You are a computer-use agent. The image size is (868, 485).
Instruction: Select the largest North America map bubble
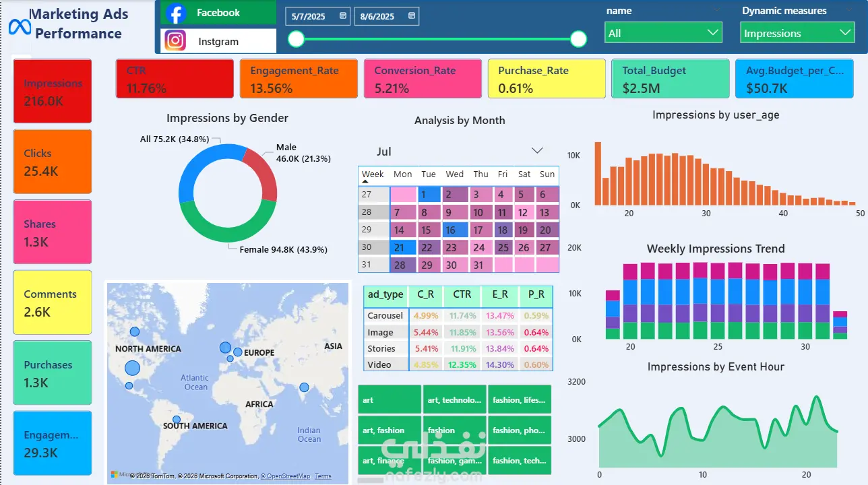pos(132,368)
